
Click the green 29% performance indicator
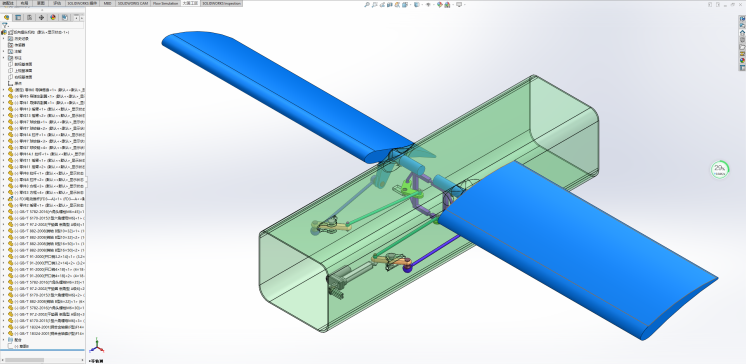point(720,169)
